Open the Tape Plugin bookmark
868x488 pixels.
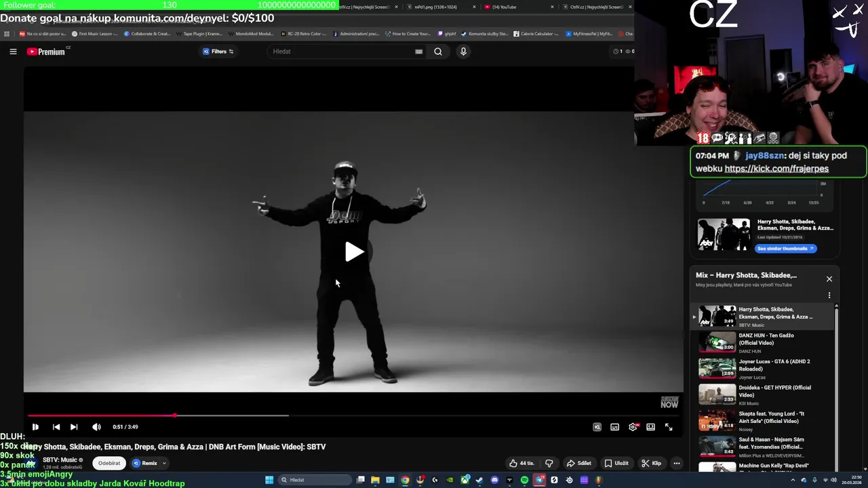point(199,34)
